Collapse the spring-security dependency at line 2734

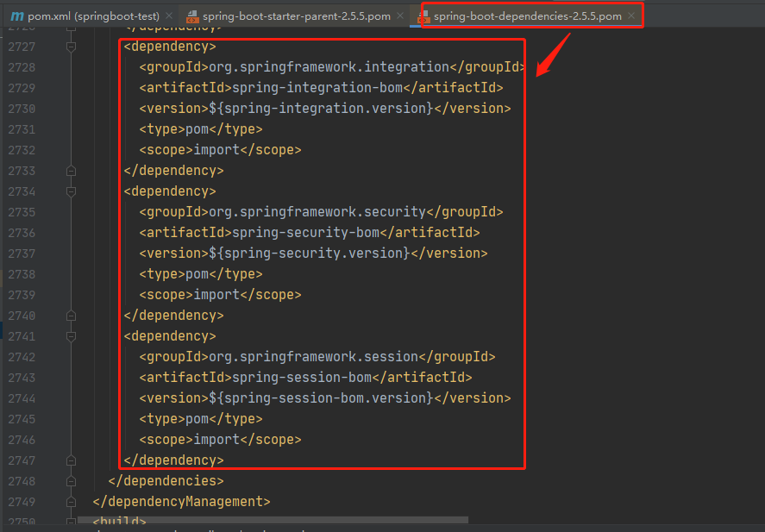(72, 191)
